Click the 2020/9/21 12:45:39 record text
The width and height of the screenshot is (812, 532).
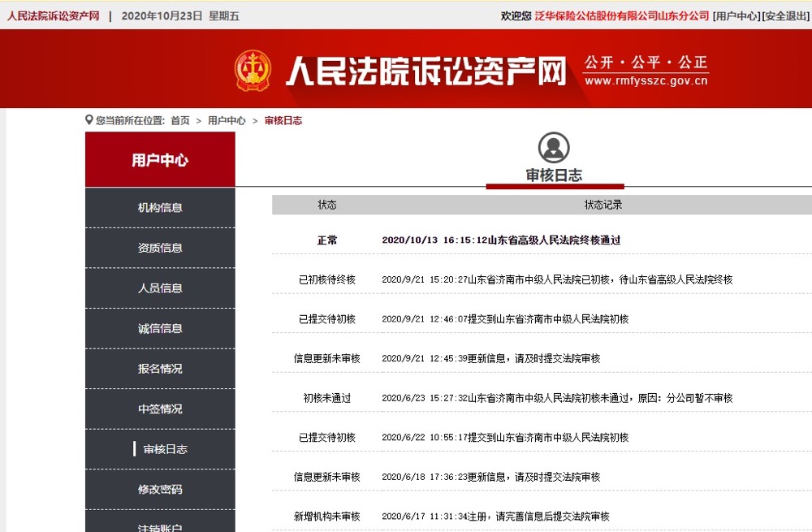pos(491,358)
